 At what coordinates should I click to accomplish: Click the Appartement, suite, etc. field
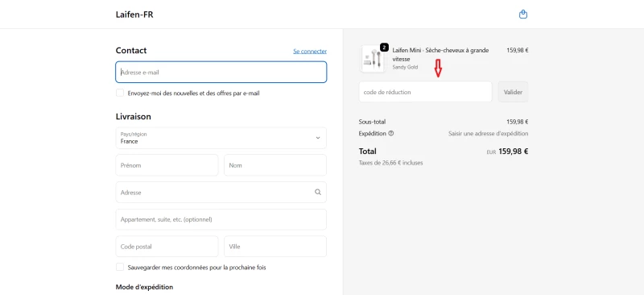221,219
